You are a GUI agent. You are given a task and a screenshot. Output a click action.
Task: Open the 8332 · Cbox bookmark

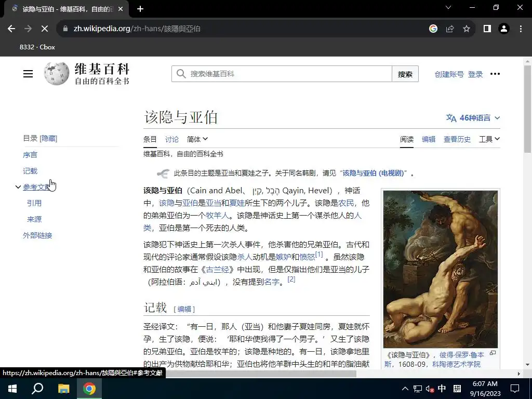click(x=37, y=47)
